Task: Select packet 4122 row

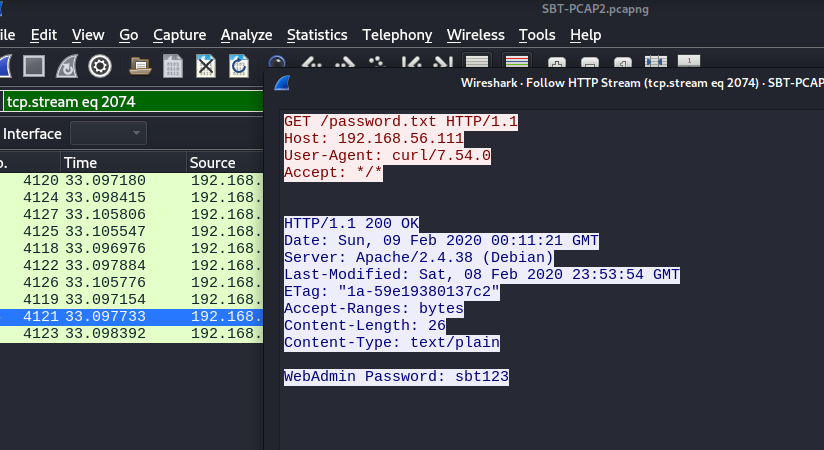Action: [x=131, y=265]
